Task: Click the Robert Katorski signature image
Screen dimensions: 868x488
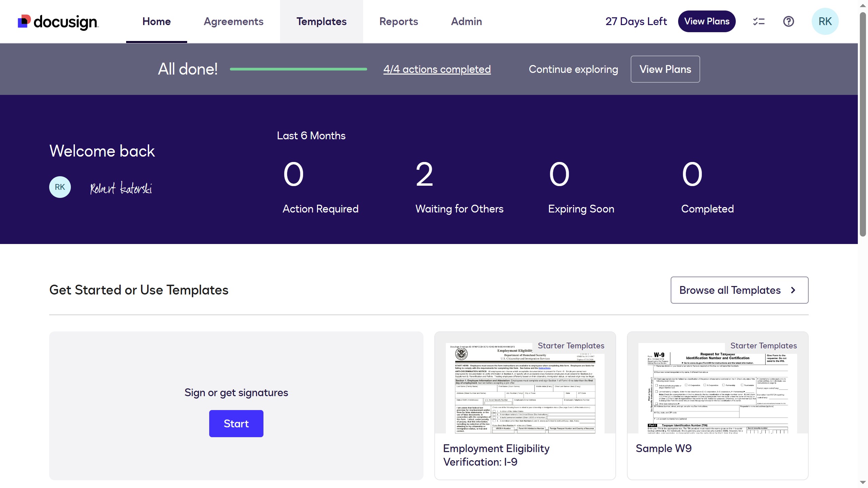Action: pyautogui.click(x=121, y=188)
